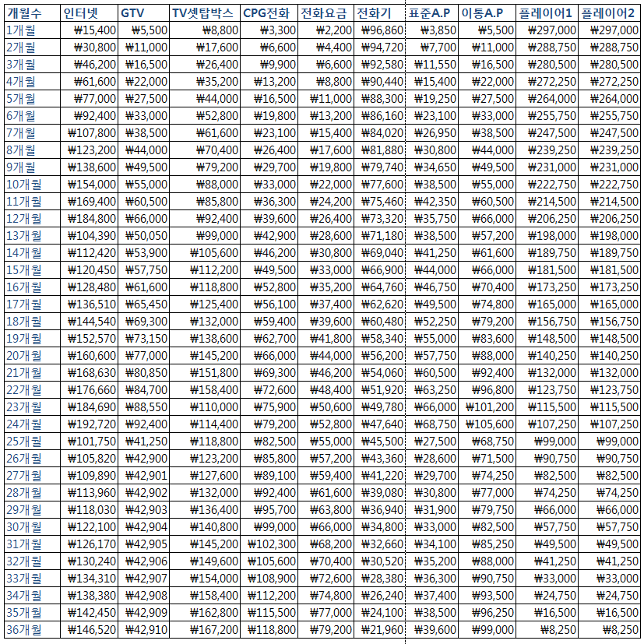This screenshot has width=644, height=644.
Task: Select 이동A.P value ₩44,000 in 8개월 row
Action: pos(487,150)
